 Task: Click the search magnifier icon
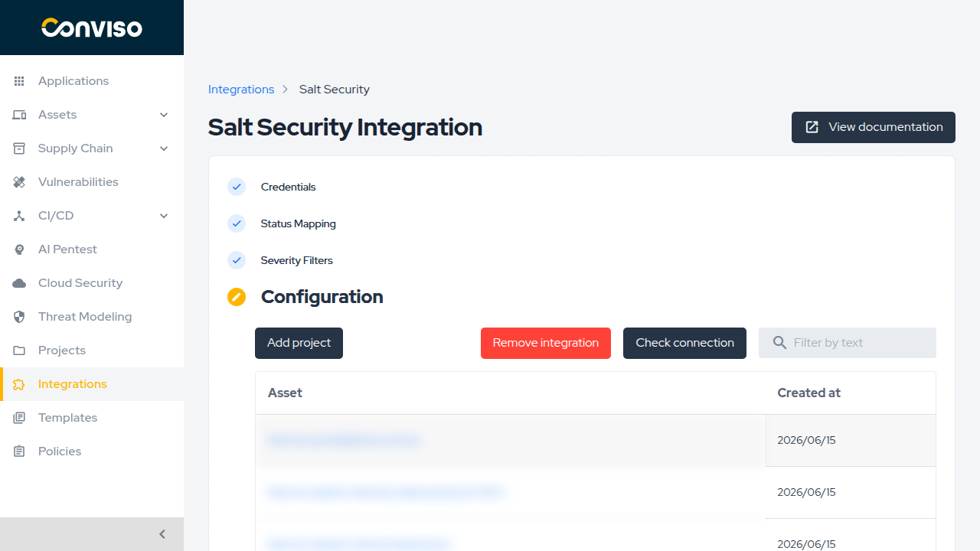[779, 343]
